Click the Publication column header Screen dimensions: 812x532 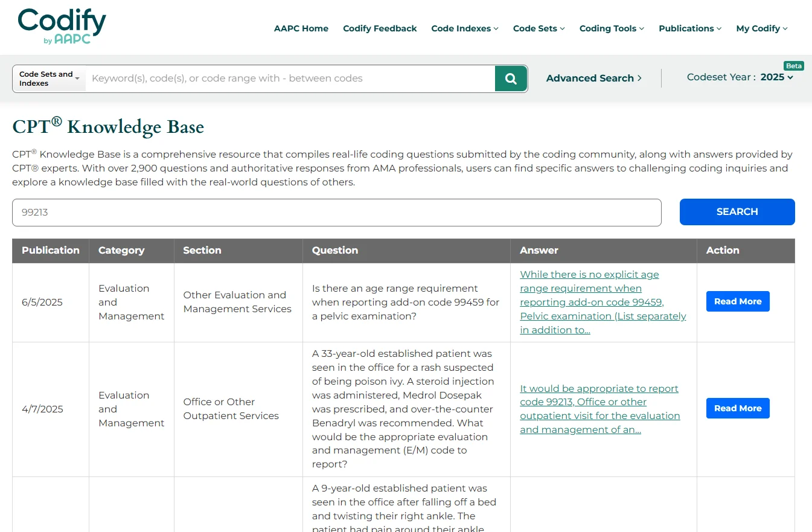(51, 251)
